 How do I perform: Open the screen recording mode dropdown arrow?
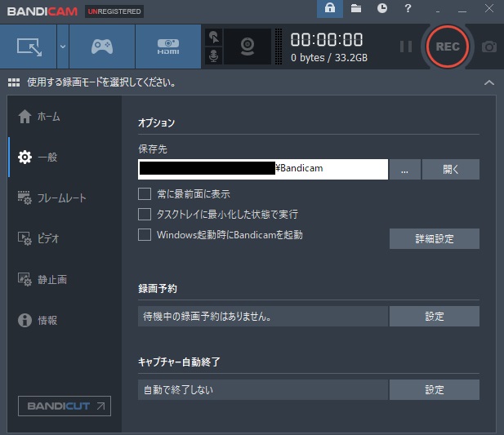coord(63,47)
